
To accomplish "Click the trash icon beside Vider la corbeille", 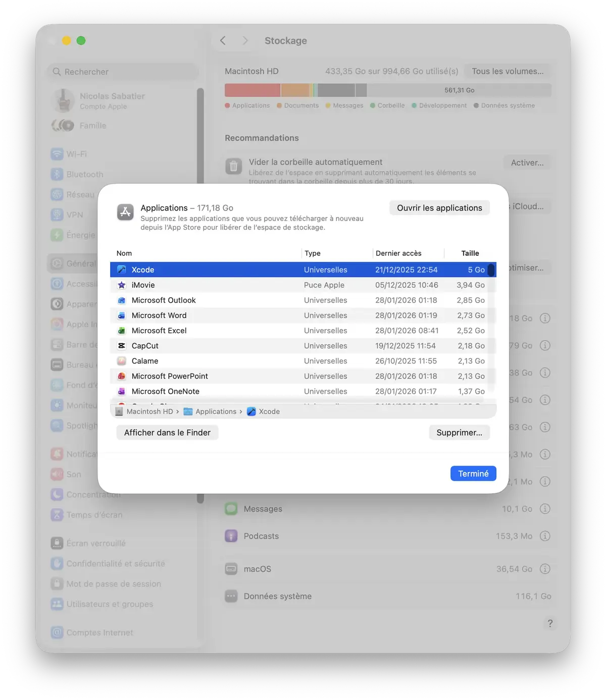I will coord(233,165).
